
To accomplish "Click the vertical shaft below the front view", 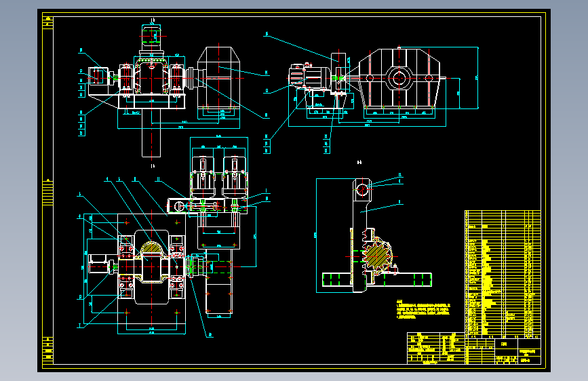I will click(x=151, y=134).
